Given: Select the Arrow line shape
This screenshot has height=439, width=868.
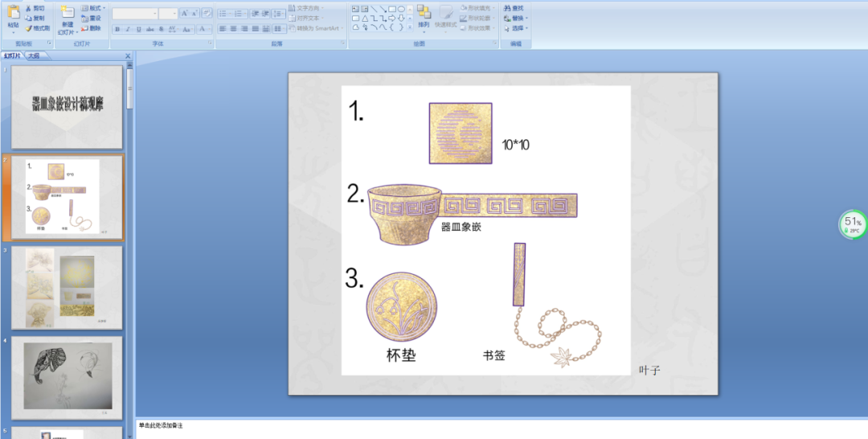Looking at the screenshot, I should coord(383,9).
